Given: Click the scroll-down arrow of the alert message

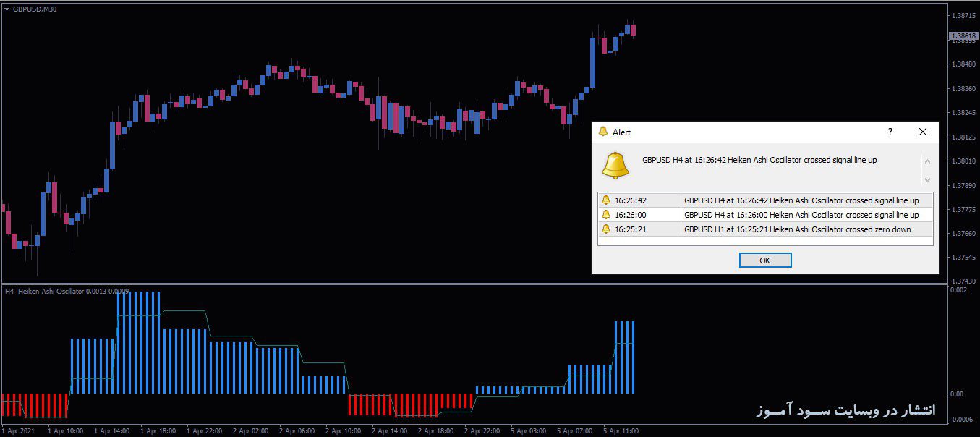Looking at the screenshot, I should [927, 179].
